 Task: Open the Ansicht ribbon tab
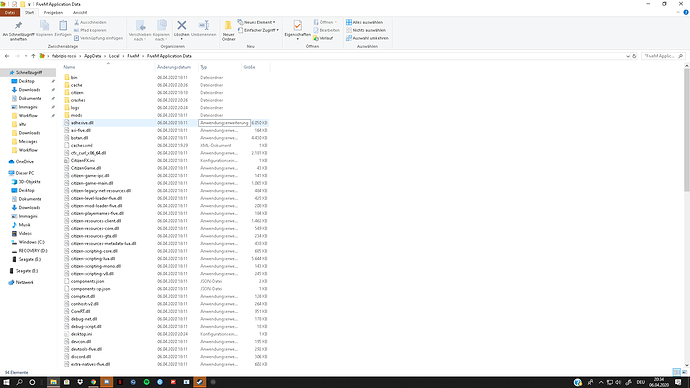(x=80, y=13)
